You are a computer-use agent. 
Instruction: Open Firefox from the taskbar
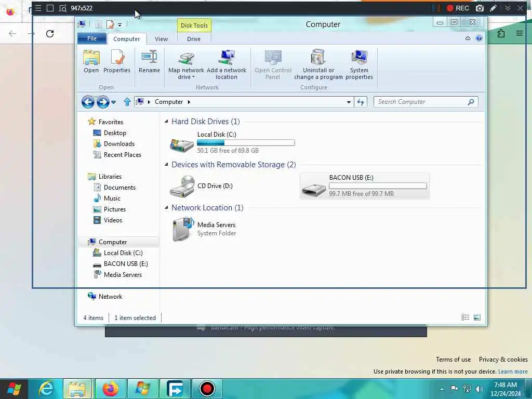pyautogui.click(x=111, y=389)
